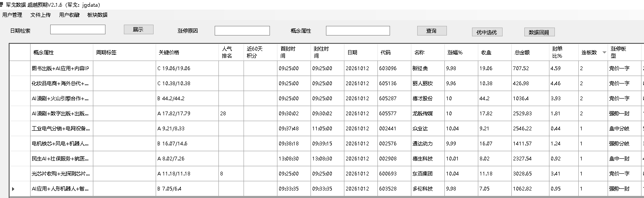644x198 pixels.
Task: Click the 查询 button
Action: coord(432,30)
